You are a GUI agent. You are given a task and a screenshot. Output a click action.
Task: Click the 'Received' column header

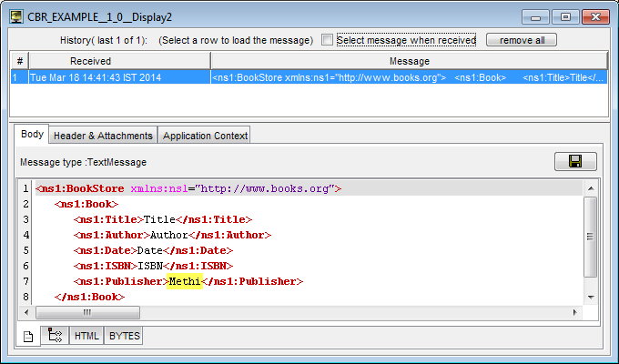[119, 61]
